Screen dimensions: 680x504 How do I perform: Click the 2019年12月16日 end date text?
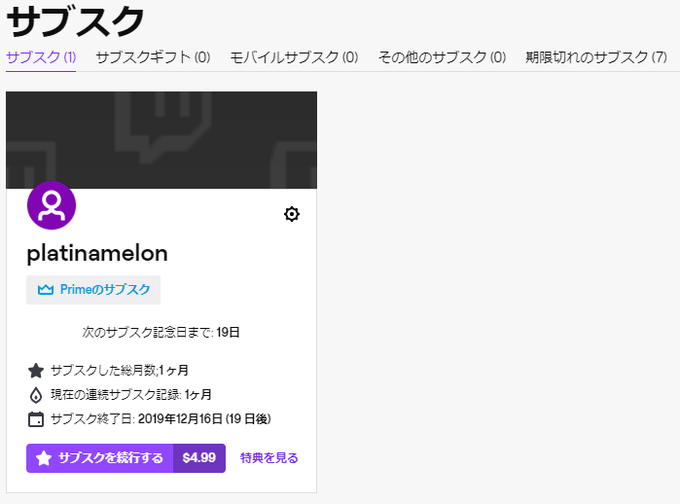click(x=180, y=419)
